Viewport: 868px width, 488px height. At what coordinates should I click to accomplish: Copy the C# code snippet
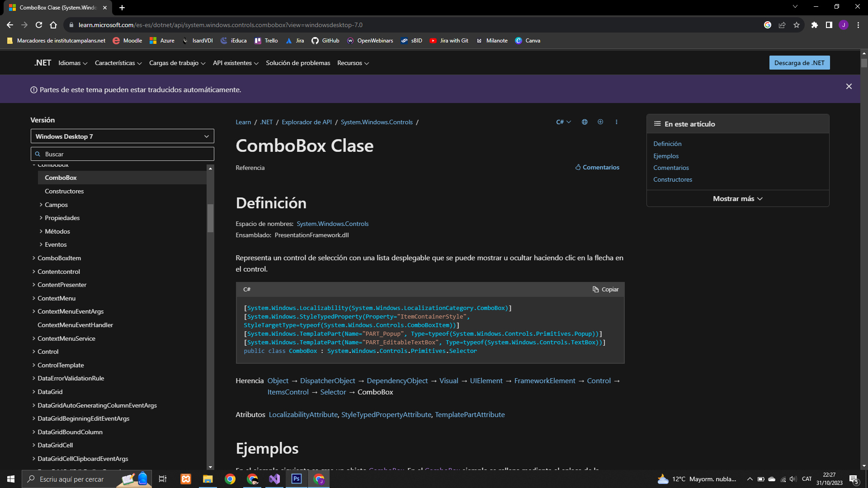point(606,289)
